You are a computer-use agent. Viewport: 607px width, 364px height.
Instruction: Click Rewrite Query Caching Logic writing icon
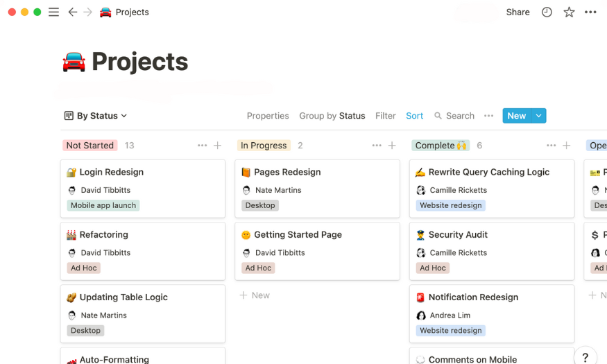[x=420, y=172]
